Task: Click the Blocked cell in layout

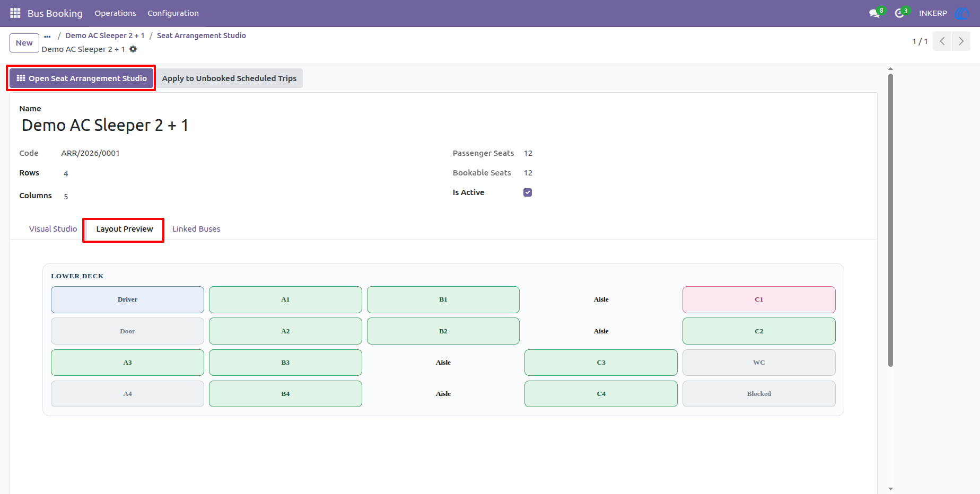Action: tap(759, 394)
